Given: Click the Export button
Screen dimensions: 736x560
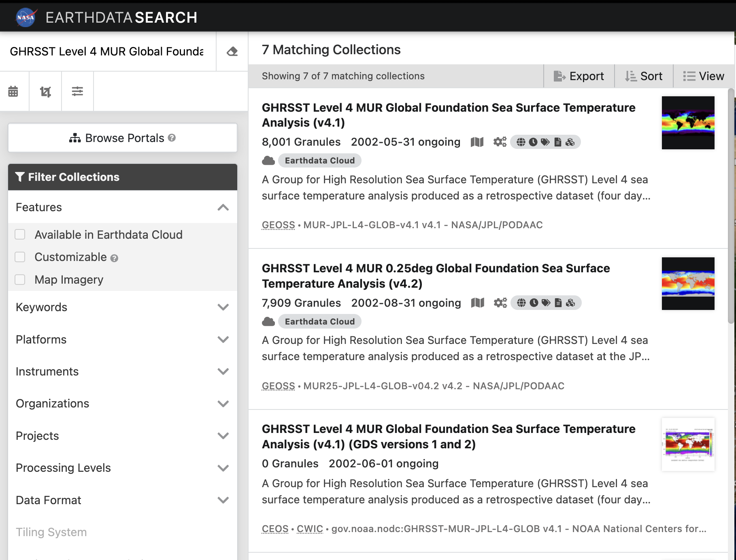Looking at the screenshot, I should 579,76.
